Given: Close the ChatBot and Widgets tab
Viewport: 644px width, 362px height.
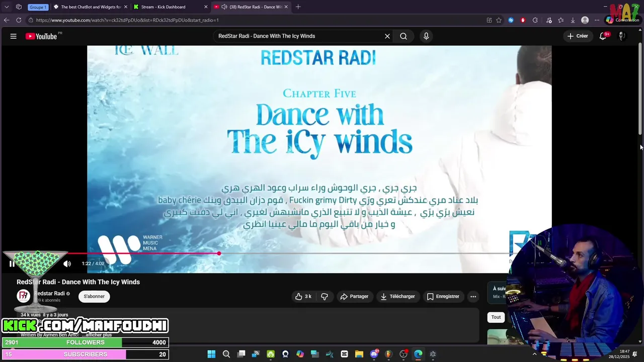Looking at the screenshot, I should point(126,7).
